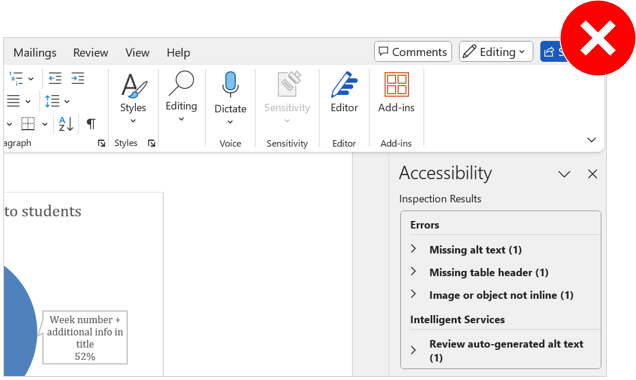Expand the Dictate options arrow

pos(230,122)
